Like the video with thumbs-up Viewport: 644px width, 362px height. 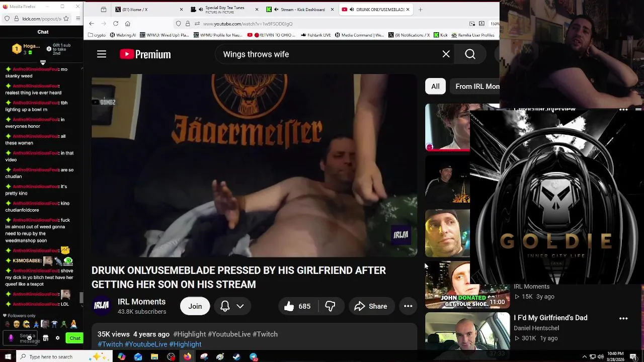click(298, 306)
